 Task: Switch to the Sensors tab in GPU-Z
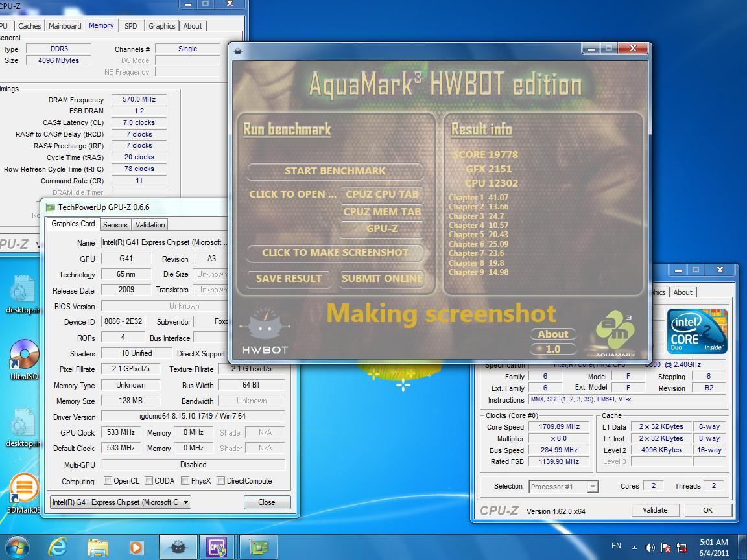click(115, 224)
